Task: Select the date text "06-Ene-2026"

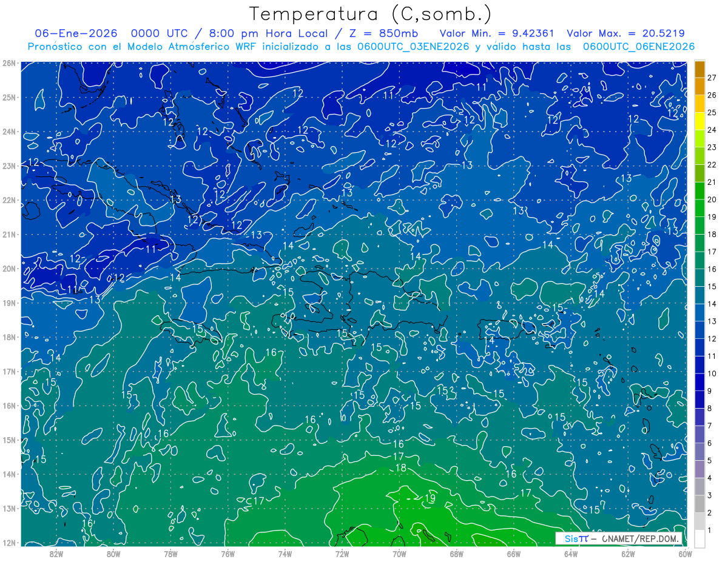Action: (76, 33)
